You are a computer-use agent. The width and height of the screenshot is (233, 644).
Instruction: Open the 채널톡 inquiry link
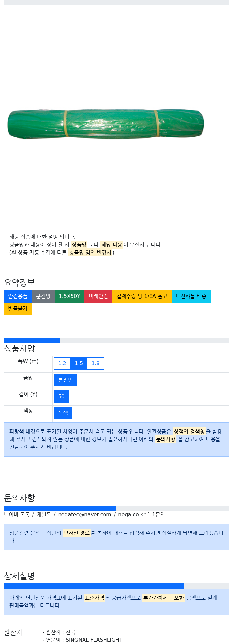point(44,515)
